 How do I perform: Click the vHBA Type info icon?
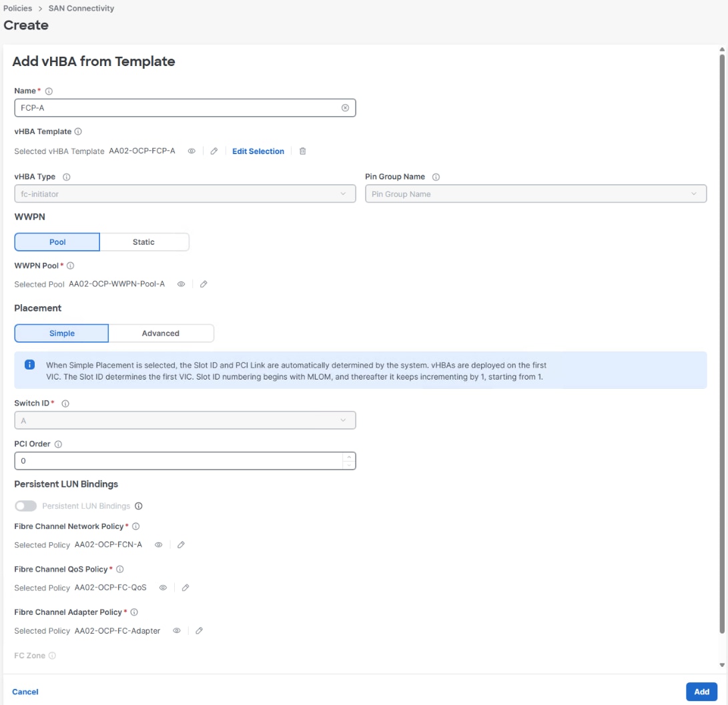coord(66,177)
